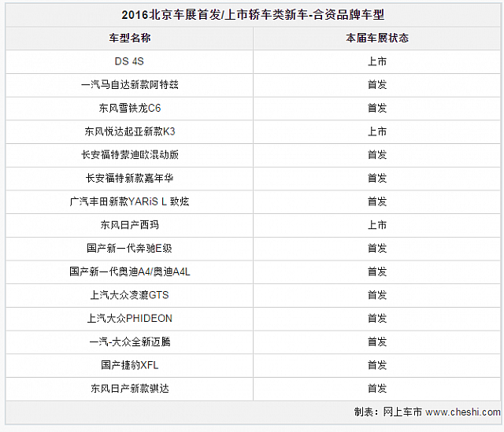Click 首发 status in the PHIDEON row

[x=377, y=319]
